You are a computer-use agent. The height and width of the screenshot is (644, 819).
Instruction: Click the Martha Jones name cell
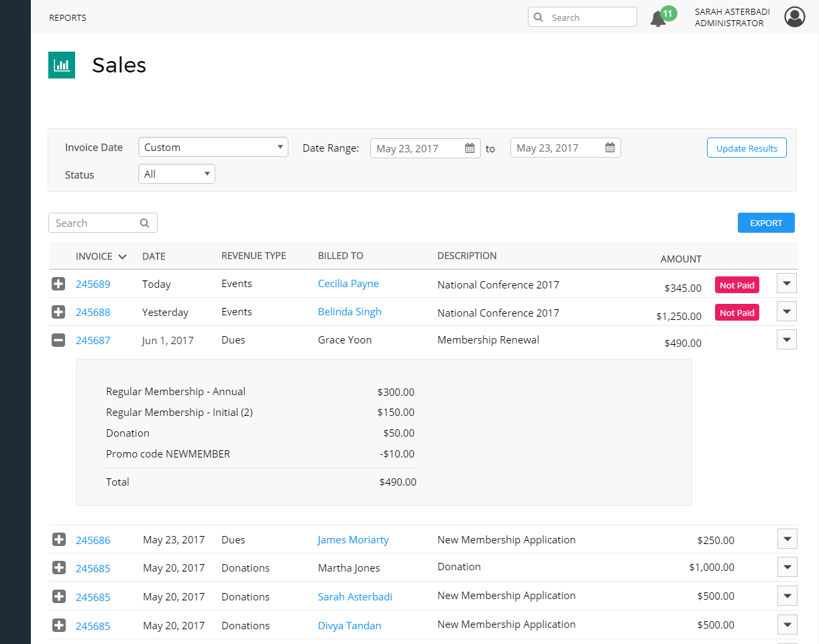(349, 568)
